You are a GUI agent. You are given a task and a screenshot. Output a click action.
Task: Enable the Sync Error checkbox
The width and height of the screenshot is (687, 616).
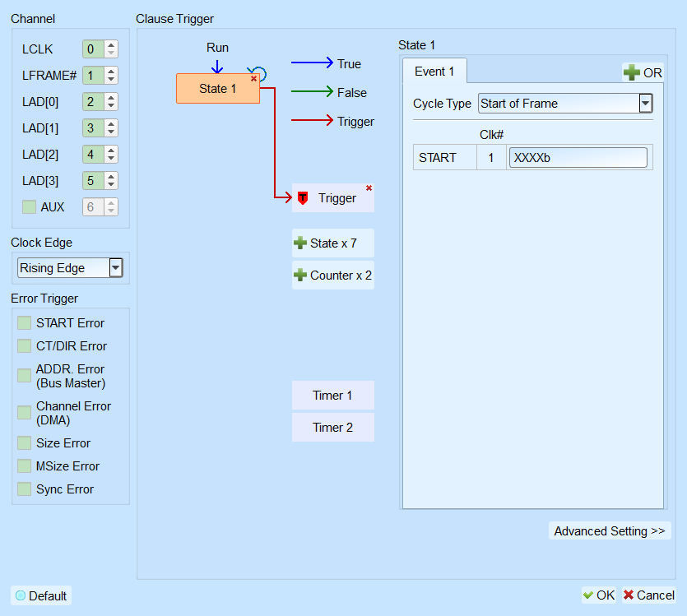24,489
